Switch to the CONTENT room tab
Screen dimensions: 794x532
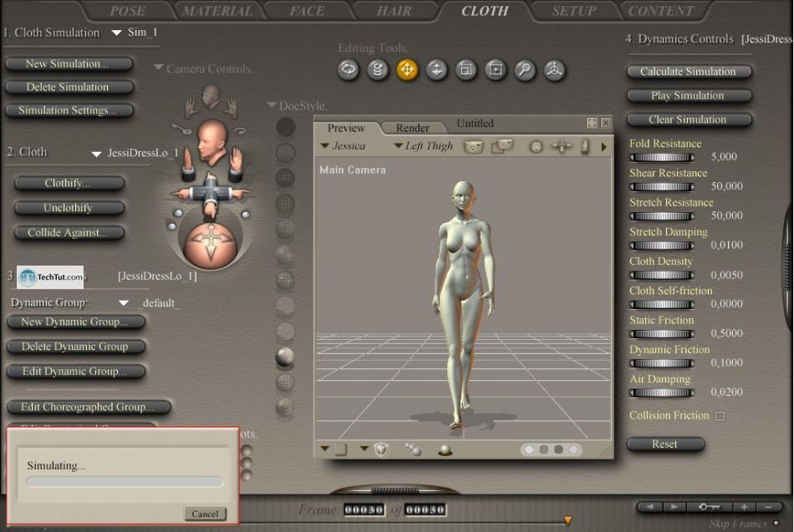coord(661,11)
